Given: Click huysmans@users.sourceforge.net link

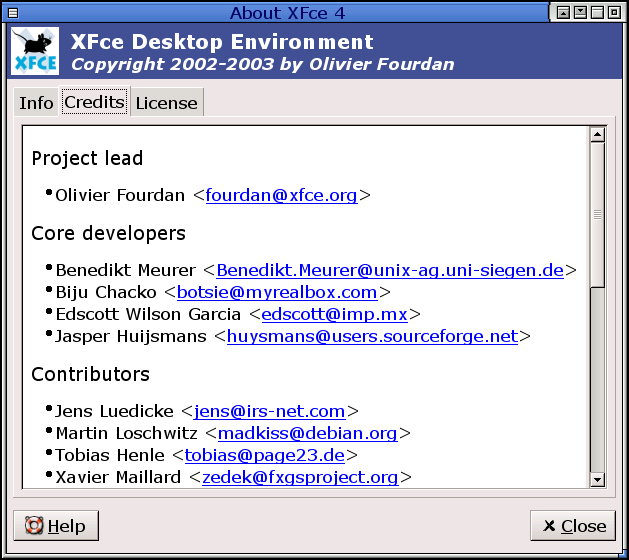Looking at the screenshot, I should pos(372,337).
